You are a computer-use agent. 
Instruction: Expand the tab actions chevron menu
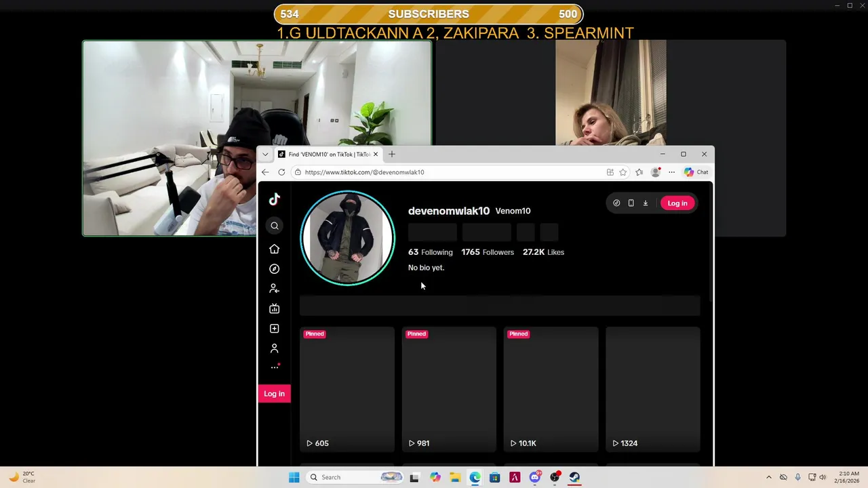(265, 155)
